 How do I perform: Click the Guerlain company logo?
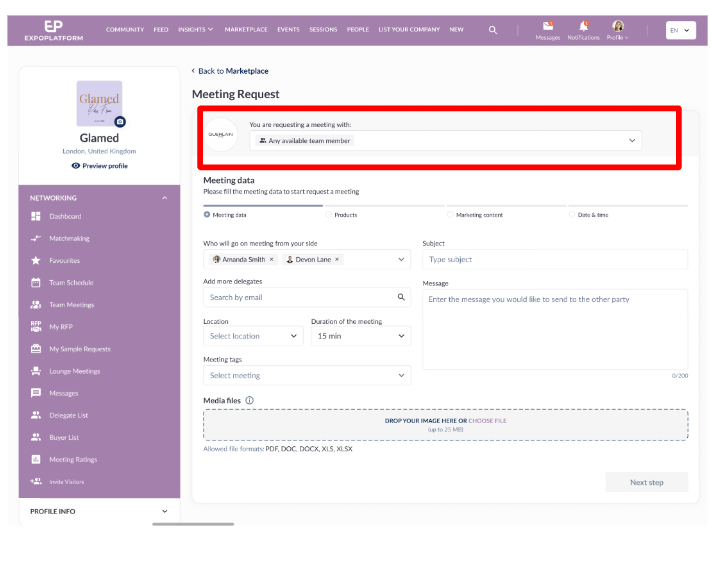pos(221,135)
